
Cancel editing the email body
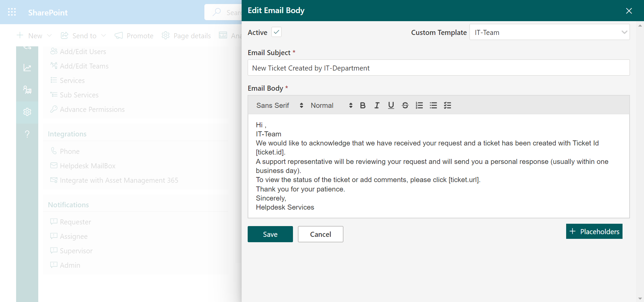[320, 234]
